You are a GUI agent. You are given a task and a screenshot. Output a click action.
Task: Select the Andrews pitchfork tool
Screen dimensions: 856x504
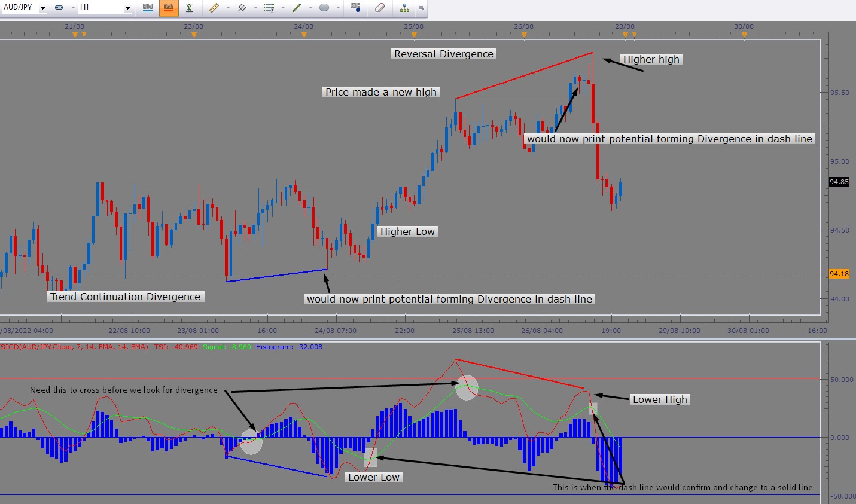(242, 8)
